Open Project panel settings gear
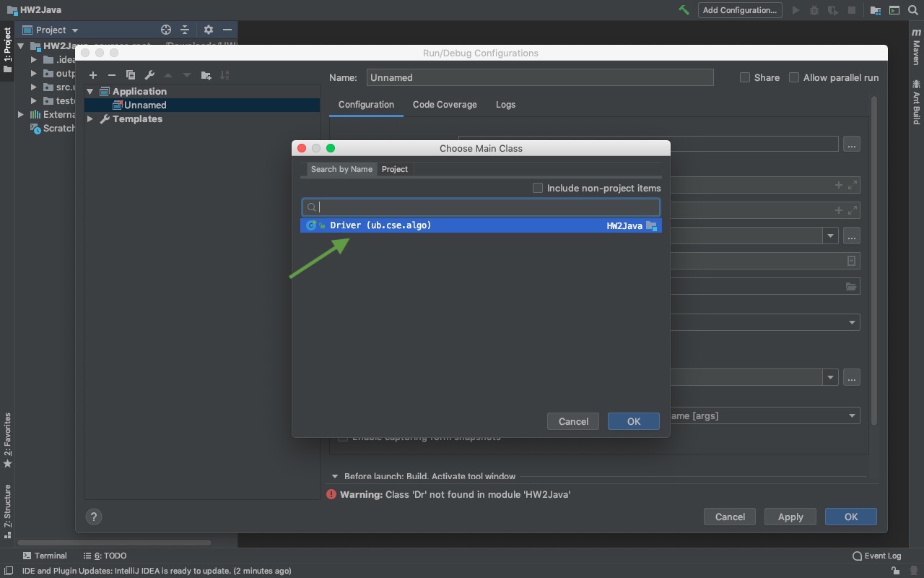 point(208,30)
